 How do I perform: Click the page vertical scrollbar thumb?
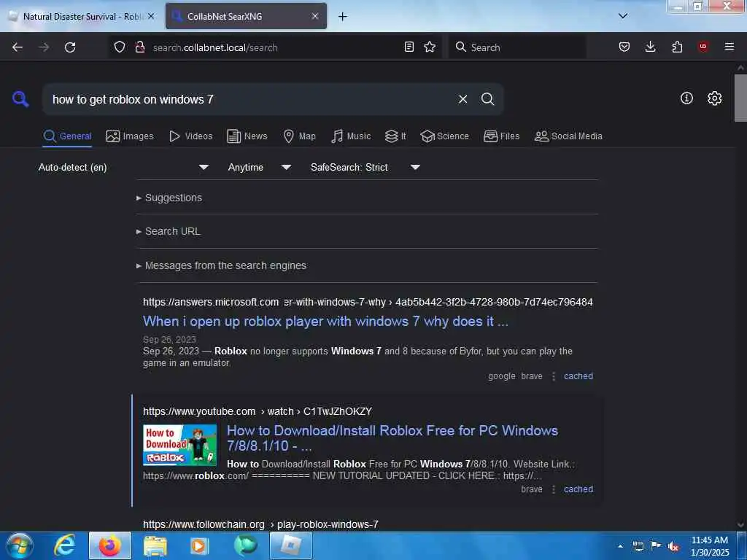740,98
